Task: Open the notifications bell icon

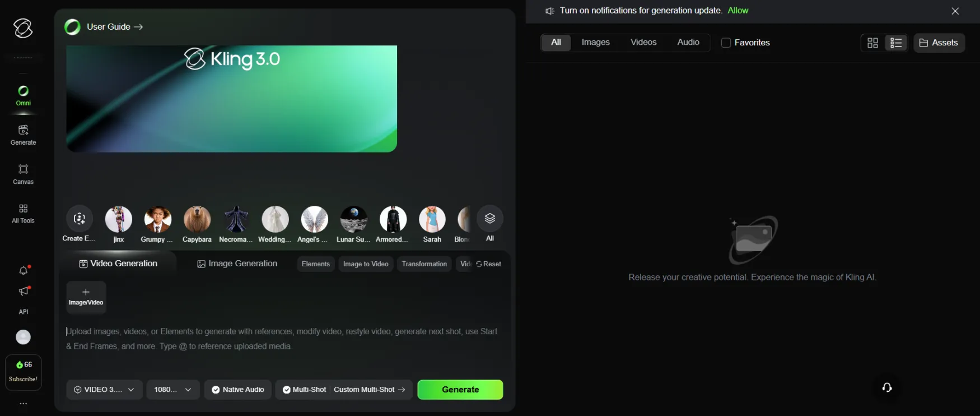Action: [x=23, y=271]
